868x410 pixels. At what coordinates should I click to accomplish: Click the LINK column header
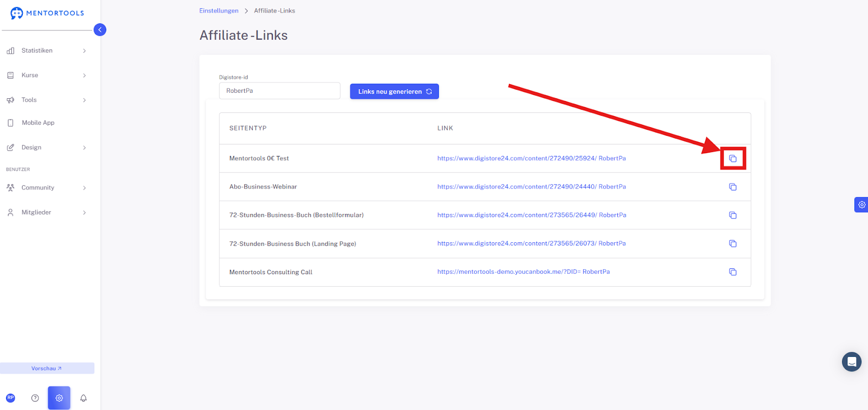pos(445,128)
